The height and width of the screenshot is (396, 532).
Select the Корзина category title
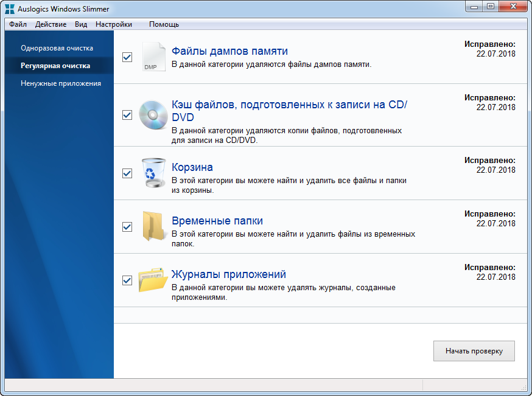point(192,167)
